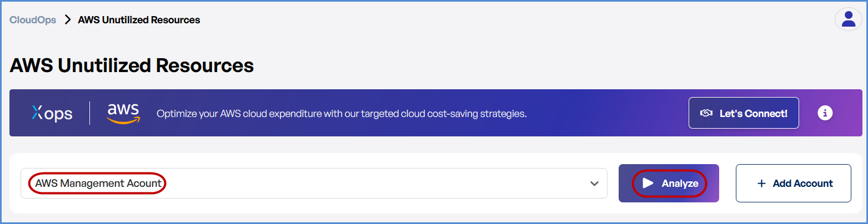Click the Add Account button

pos(793,183)
